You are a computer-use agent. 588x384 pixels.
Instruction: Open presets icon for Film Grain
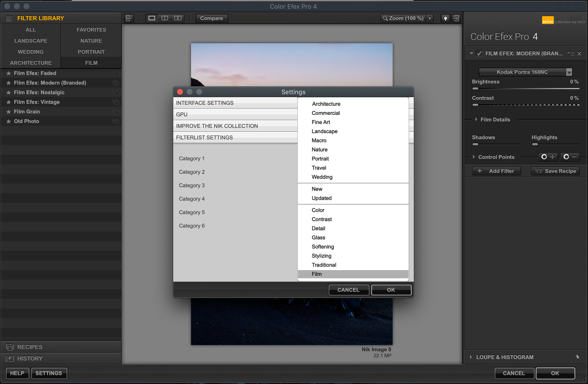click(x=116, y=112)
